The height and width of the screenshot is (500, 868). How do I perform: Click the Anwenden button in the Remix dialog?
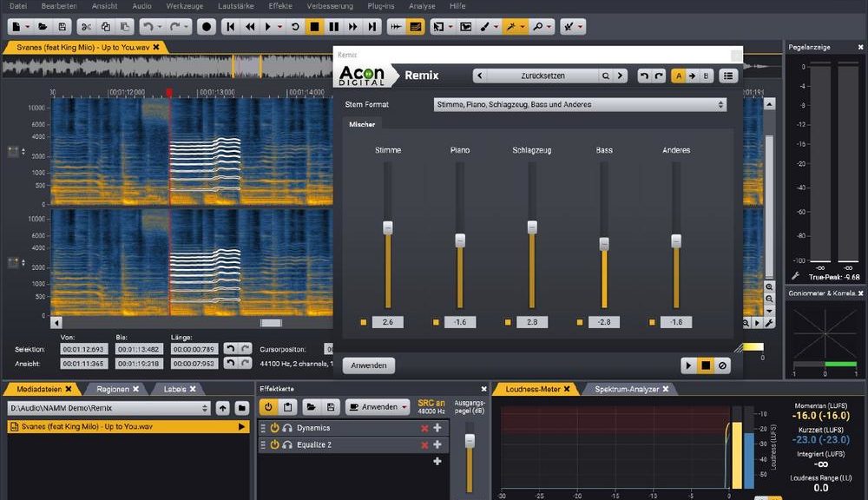point(368,365)
